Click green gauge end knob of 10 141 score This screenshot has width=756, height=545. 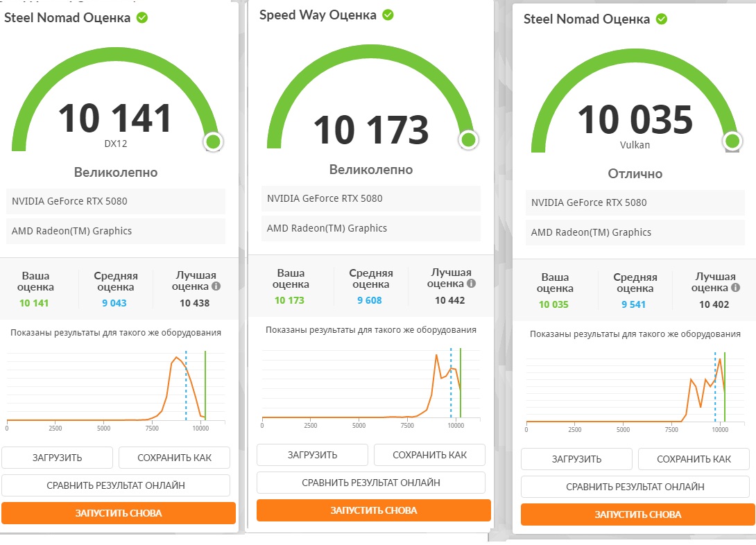pyautogui.click(x=213, y=141)
